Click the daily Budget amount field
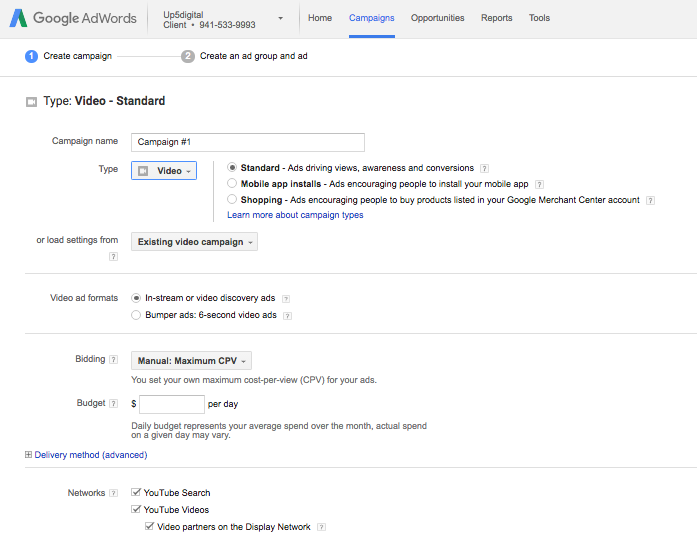 pos(172,405)
